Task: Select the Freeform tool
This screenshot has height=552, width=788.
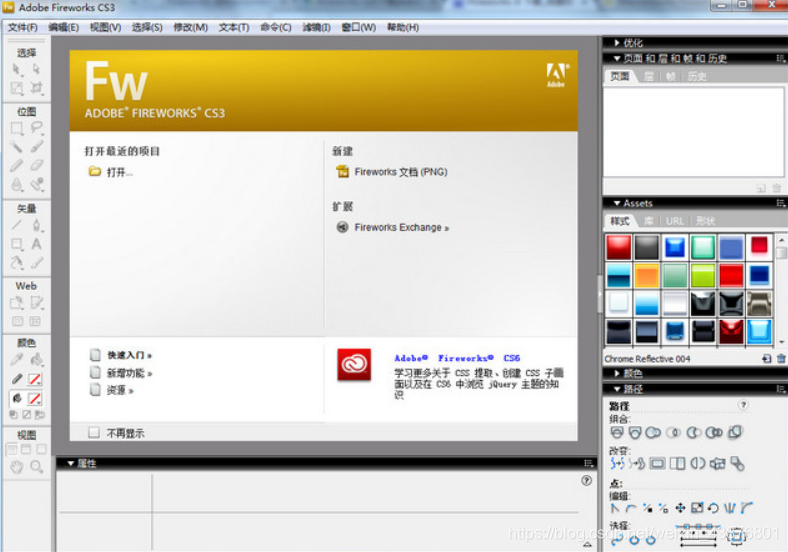Action: 17,262
